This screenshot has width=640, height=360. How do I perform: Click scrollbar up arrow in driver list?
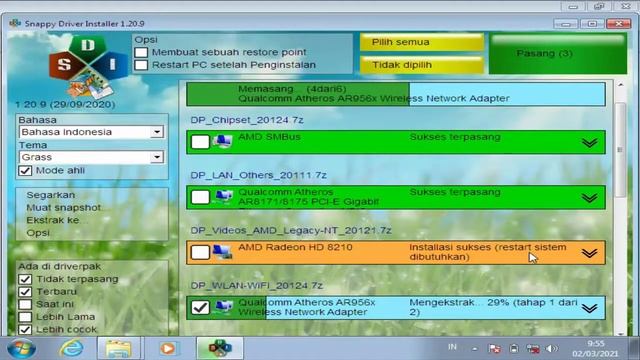tap(620, 85)
